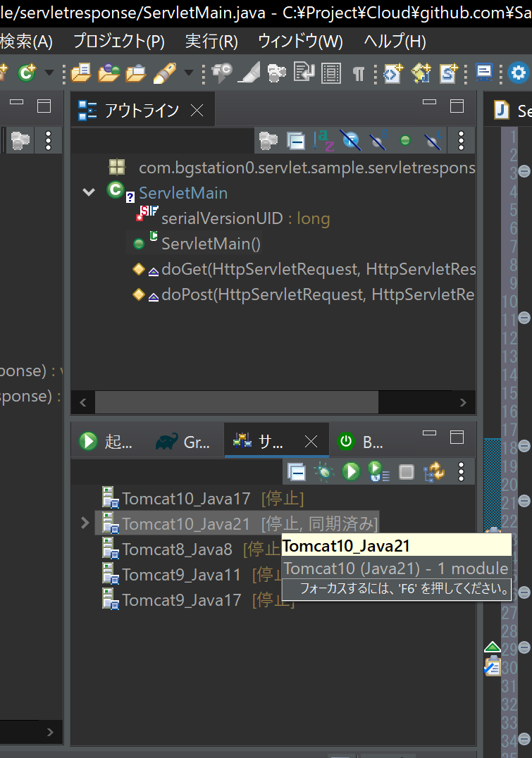
Task: Open the 検索(A) menu
Action: [26, 42]
